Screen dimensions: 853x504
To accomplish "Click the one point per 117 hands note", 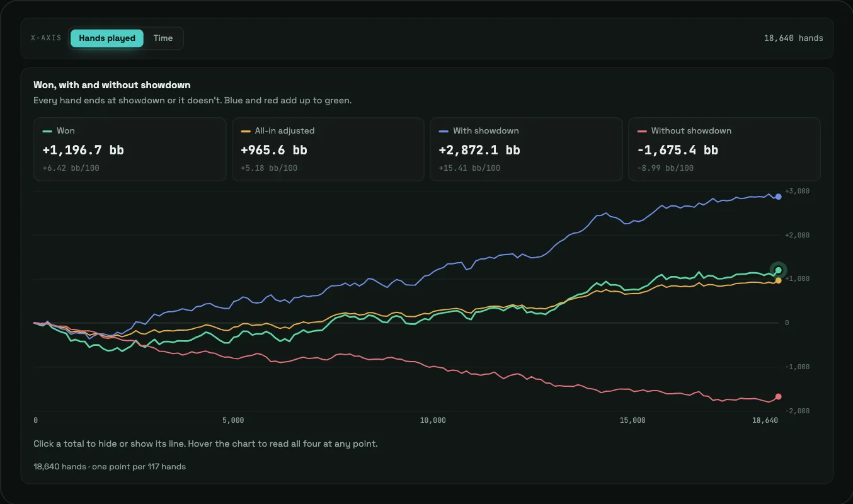I will [x=110, y=467].
